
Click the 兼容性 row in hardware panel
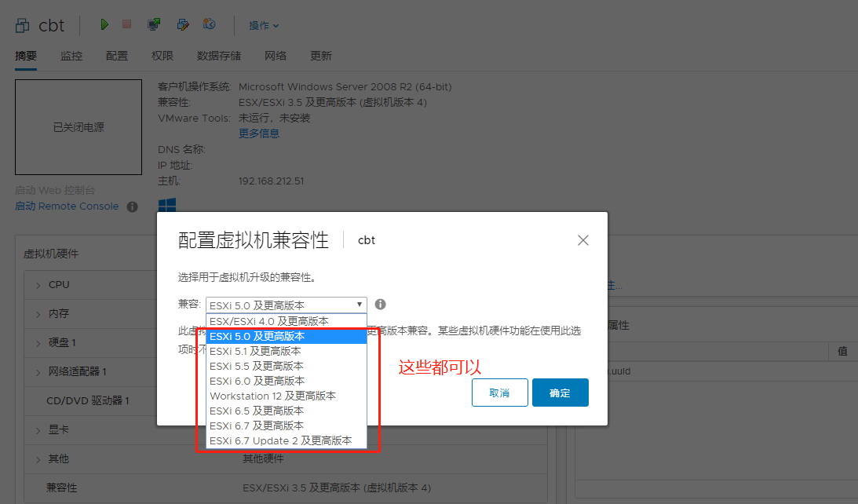[285, 488]
